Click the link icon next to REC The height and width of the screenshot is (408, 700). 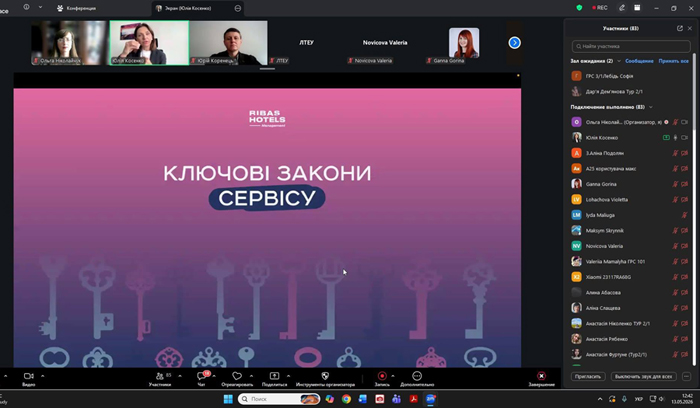622,8
